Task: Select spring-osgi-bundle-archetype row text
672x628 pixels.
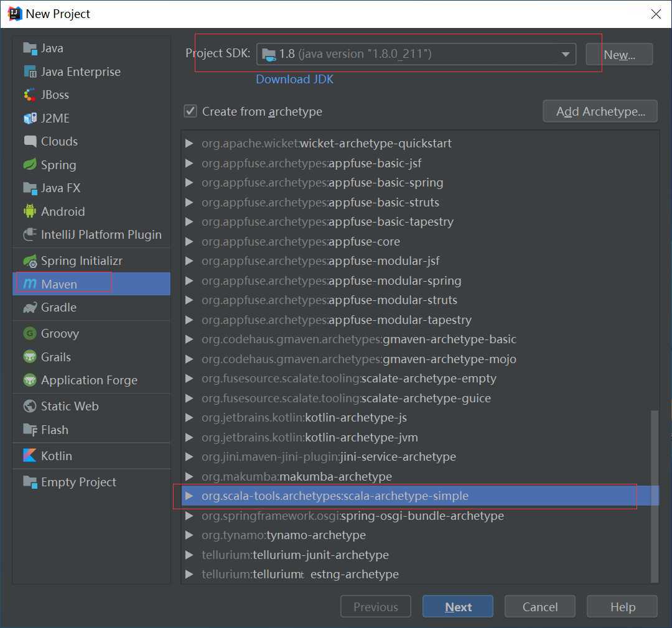Action: [353, 515]
